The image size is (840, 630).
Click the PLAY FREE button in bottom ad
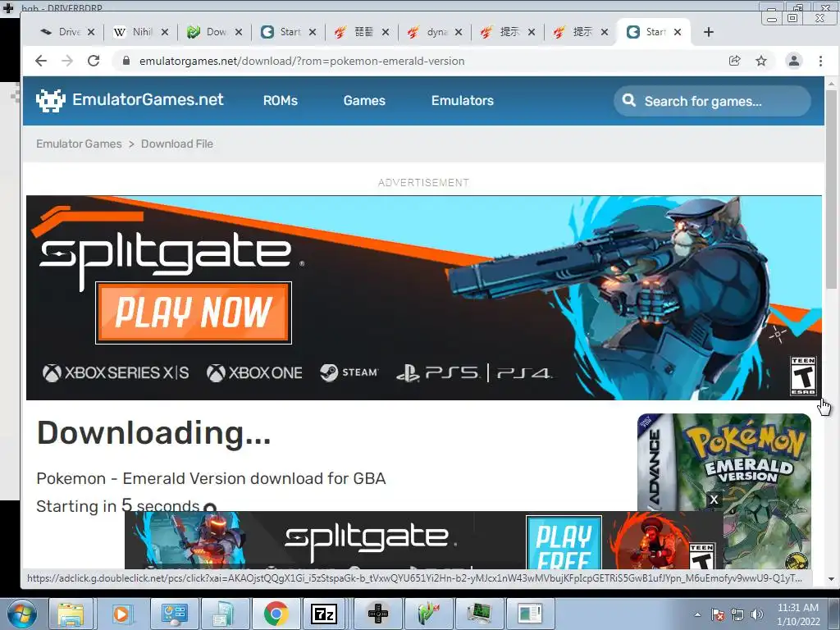[564, 542]
